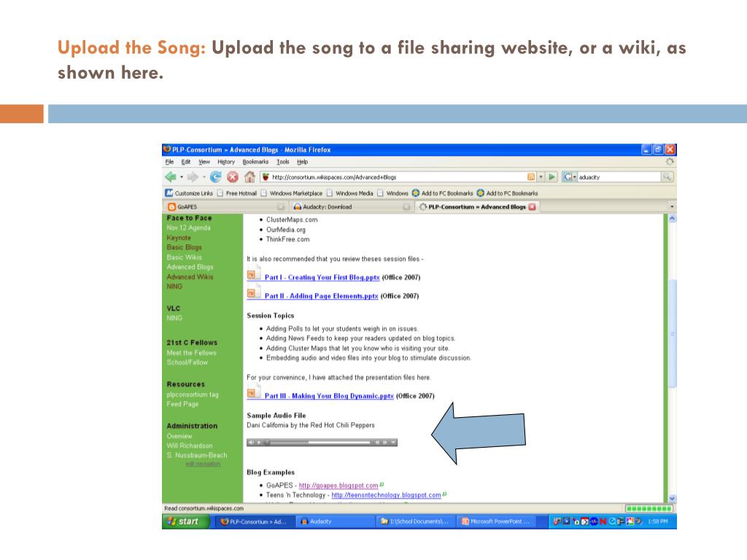
Task: Open the audio player options dropdown
Action: click(393, 443)
